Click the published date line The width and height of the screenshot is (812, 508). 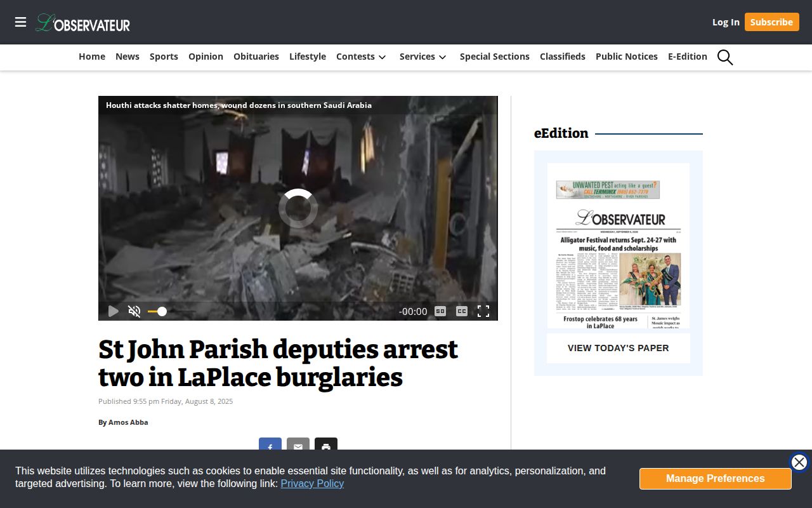(x=166, y=401)
